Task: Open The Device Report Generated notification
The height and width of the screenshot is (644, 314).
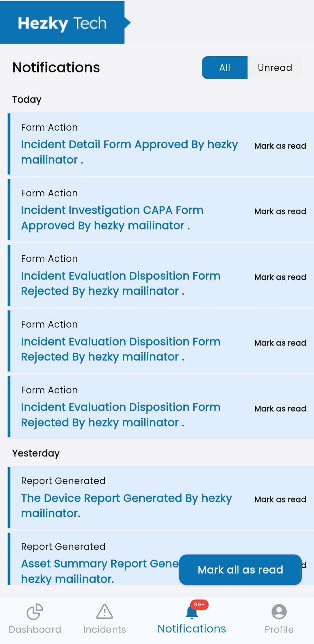Action: coord(126,506)
